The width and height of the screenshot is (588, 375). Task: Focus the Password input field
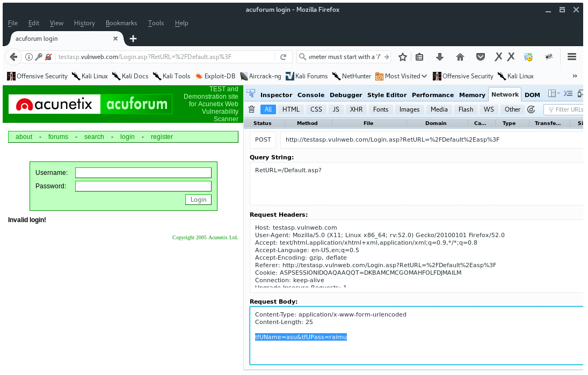point(143,186)
